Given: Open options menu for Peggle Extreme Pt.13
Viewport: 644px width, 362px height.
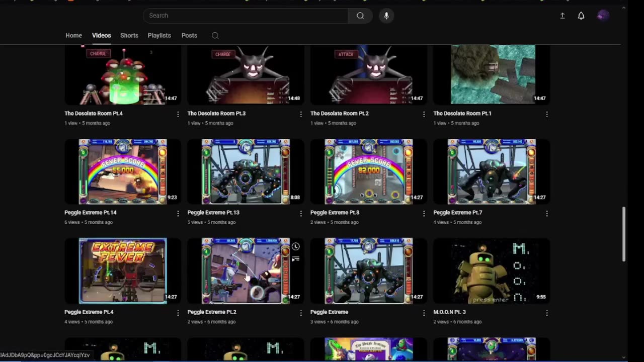Looking at the screenshot, I should [301, 214].
